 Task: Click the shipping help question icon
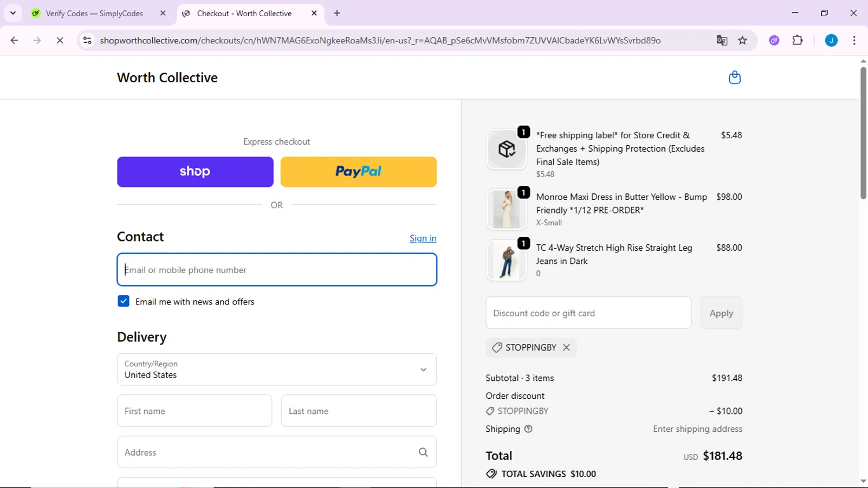[x=528, y=429]
